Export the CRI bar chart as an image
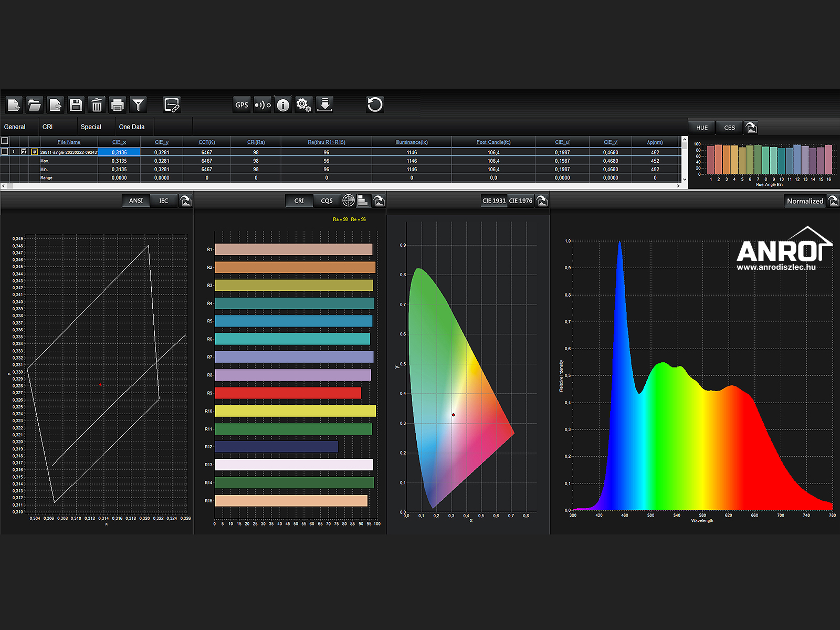Image resolution: width=840 pixels, height=630 pixels. [x=379, y=201]
